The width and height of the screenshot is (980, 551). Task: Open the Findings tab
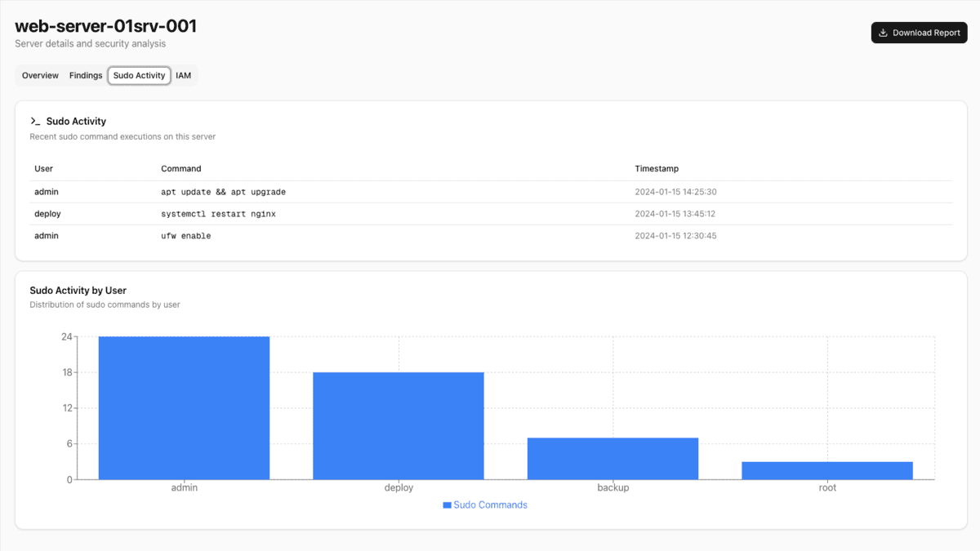point(85,75)
